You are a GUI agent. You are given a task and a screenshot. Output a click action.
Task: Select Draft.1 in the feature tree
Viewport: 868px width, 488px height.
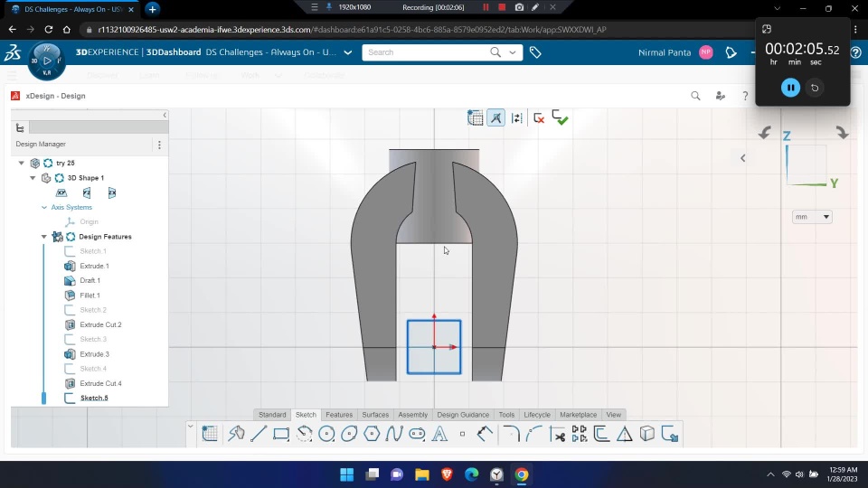90,280
